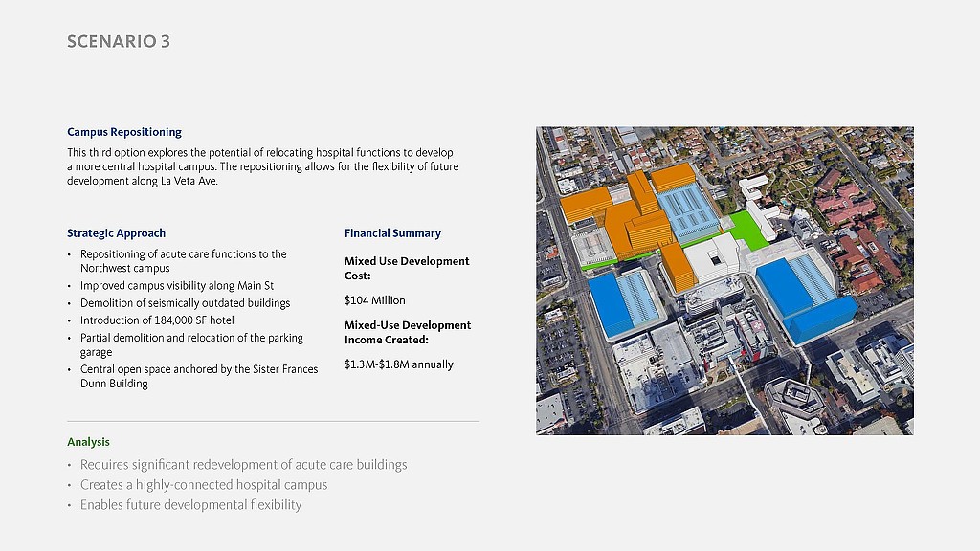
Task: Select the Campus Repositioning heading
Action: pyautogui.click(x=124, y=132)
